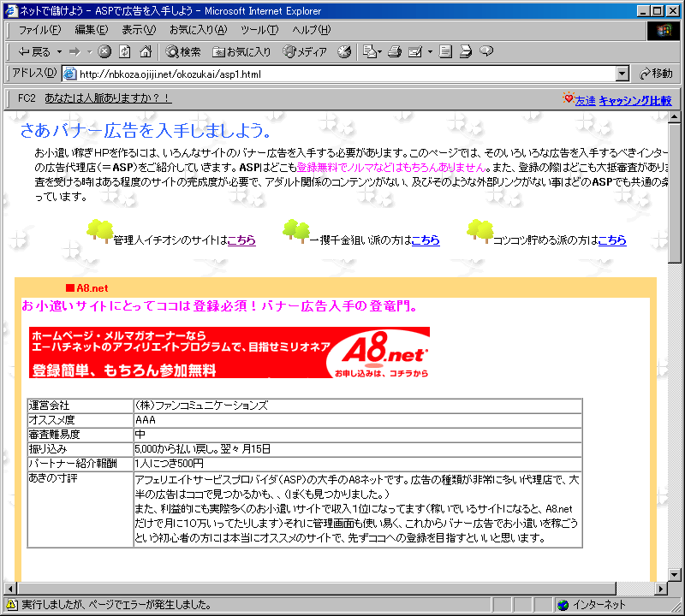Stop loading the page
Screen dimensions: 685x616
click(104, 52)
